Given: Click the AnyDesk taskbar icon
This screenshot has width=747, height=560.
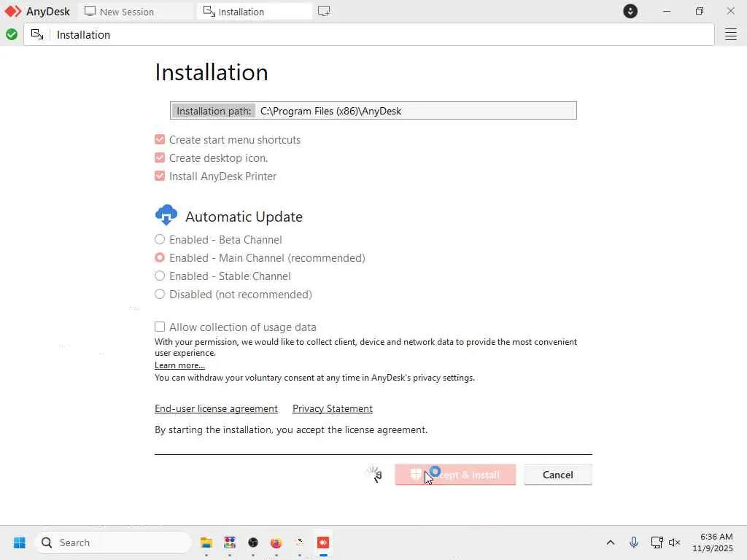Looking at the screenshot, I should point(323,542).
